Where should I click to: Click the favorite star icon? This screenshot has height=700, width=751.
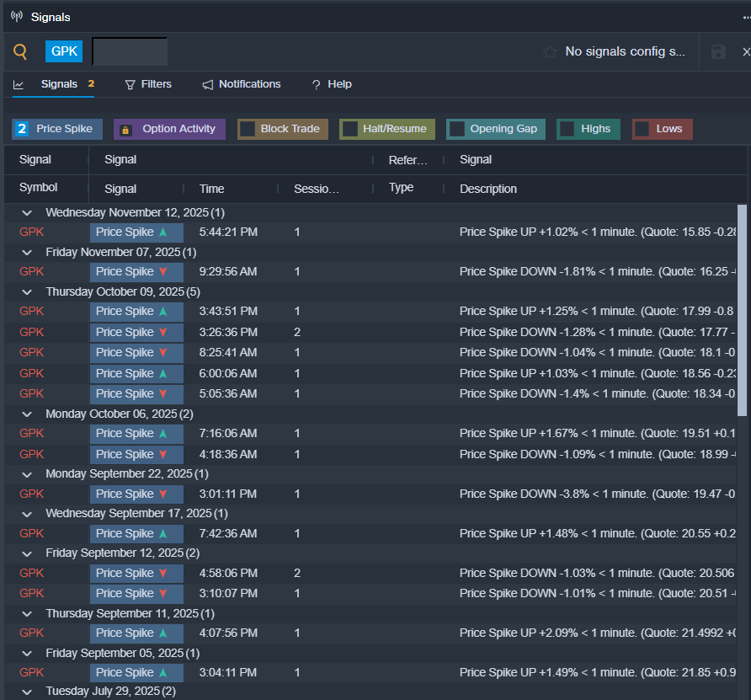(x=550, y=52)
